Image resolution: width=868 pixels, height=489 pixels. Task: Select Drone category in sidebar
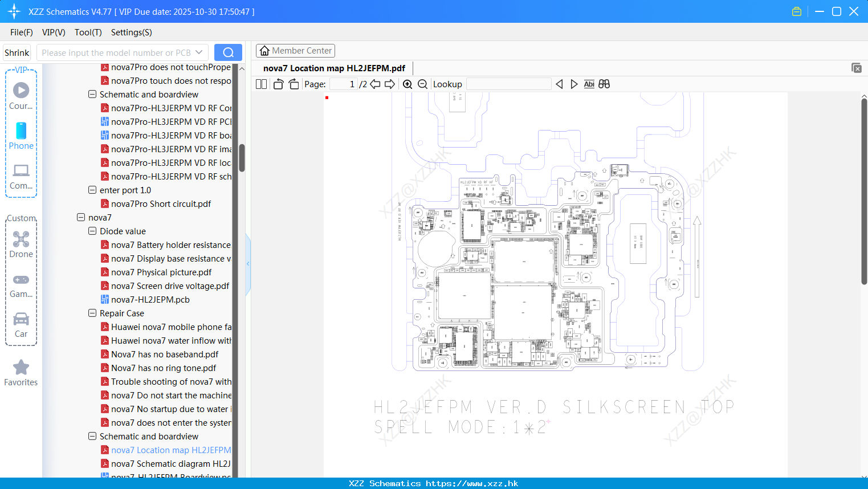pos(21,245)
